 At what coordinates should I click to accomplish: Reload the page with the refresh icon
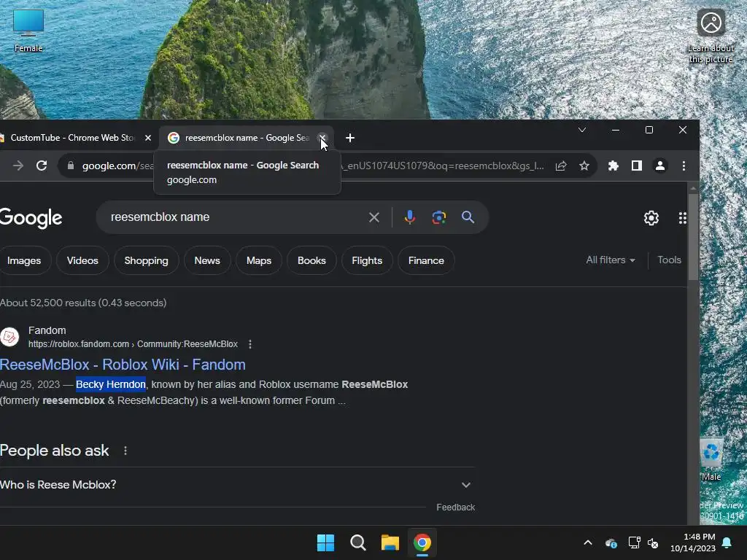42,166
